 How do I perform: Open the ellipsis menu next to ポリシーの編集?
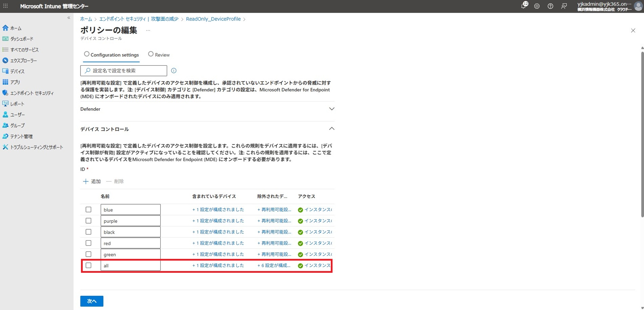coord(148,30)
